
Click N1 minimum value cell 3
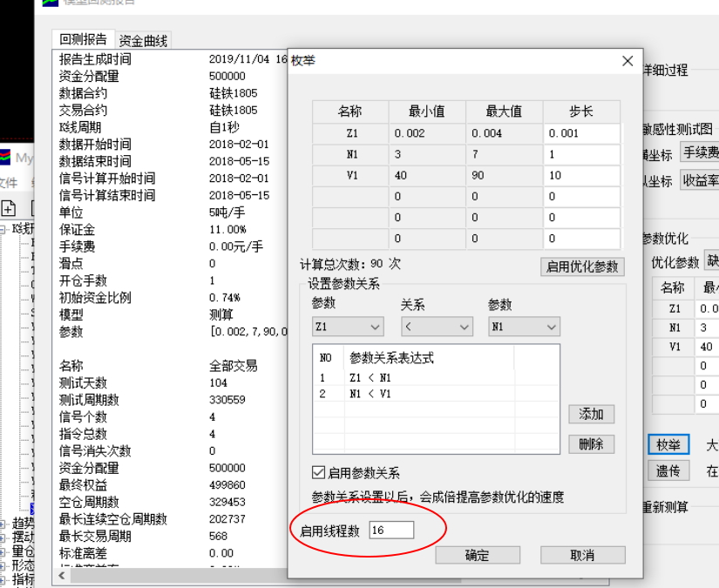pos(427,154)
